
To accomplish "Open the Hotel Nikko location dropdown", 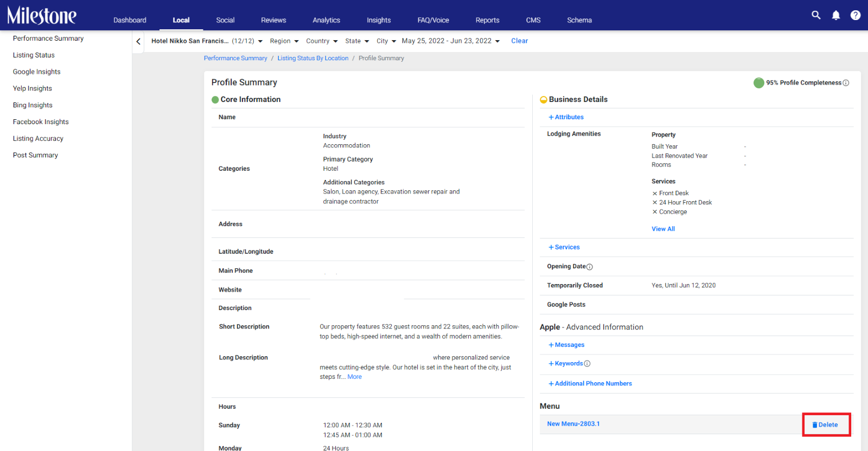I will 207,41.
